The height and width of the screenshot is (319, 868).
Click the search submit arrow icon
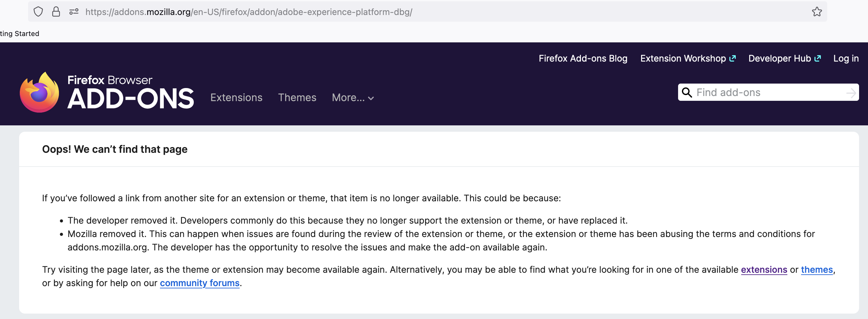[x=851, y=93]
